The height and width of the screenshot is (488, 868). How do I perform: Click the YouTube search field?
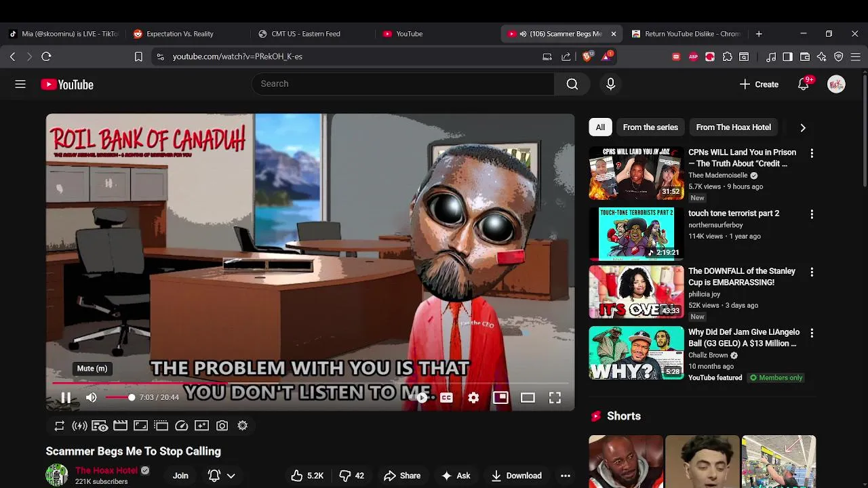coord(403,84)
